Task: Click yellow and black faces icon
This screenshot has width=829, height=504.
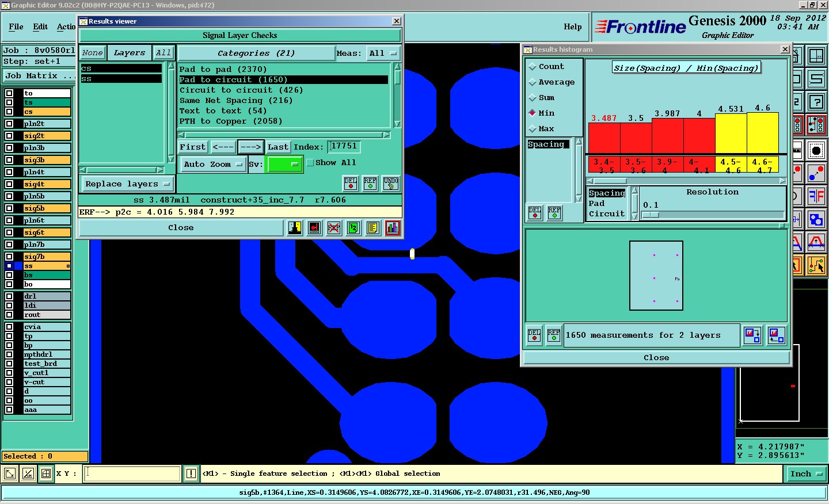Action: coord(295,228)
